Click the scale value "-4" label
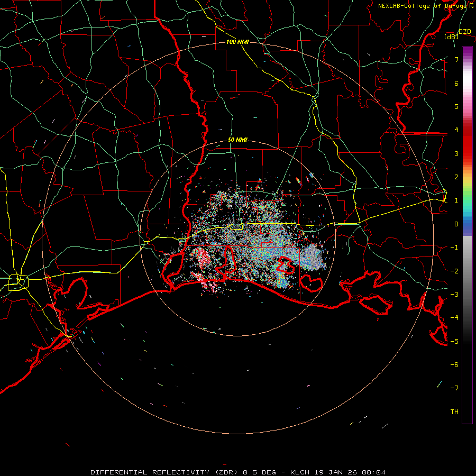This screenshot has height=476, width=476. point(454,318)
